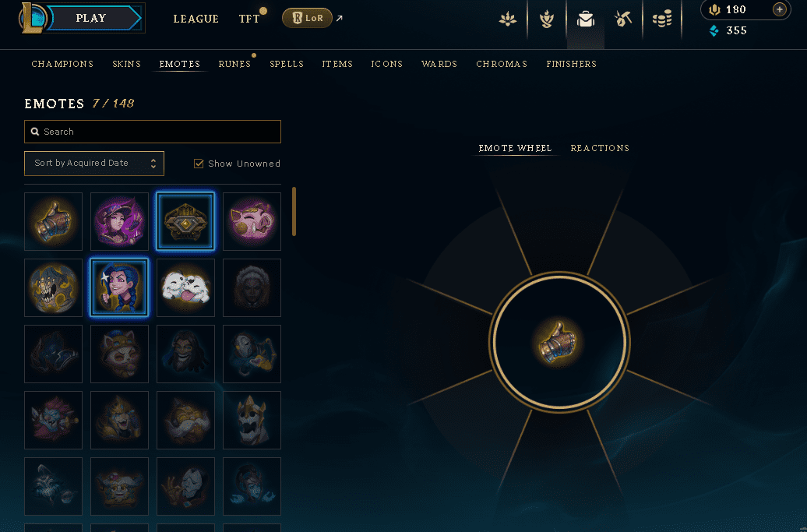Switch to the Reactions tab
The height and width of the screenshot is (532, 807).
point(600,148)
